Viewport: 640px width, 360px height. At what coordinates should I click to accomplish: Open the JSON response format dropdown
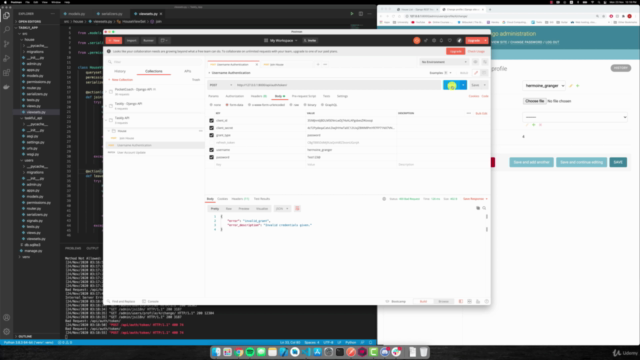tap(282, 209)
